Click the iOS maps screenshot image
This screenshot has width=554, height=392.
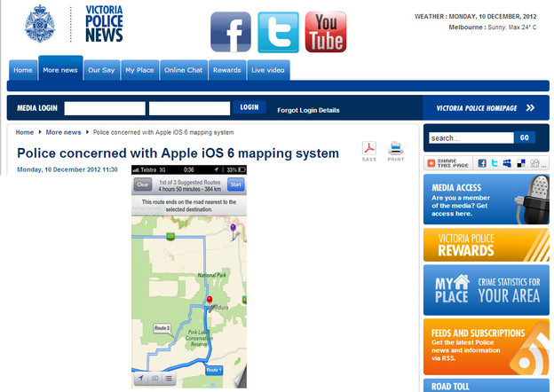tap(189, 277)
